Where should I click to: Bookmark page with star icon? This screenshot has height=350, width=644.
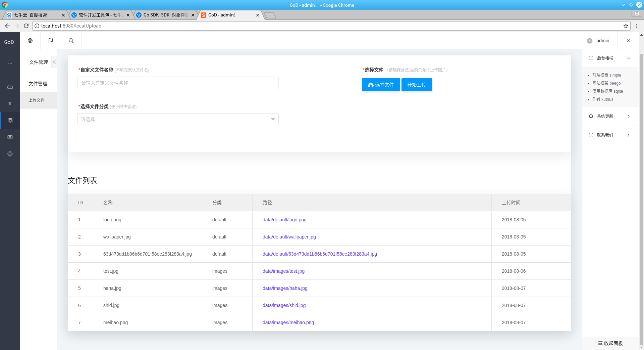pos(626,26)
